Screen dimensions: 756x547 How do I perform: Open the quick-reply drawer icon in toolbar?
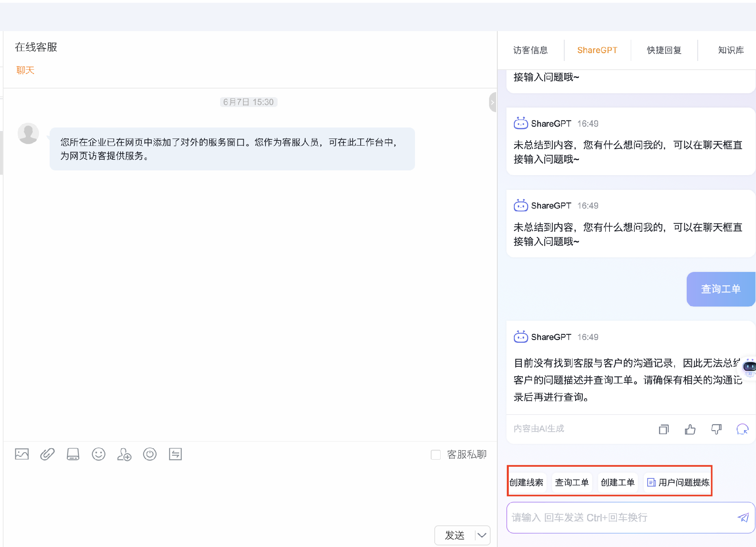pyautogui.click(x=73, y=454)
